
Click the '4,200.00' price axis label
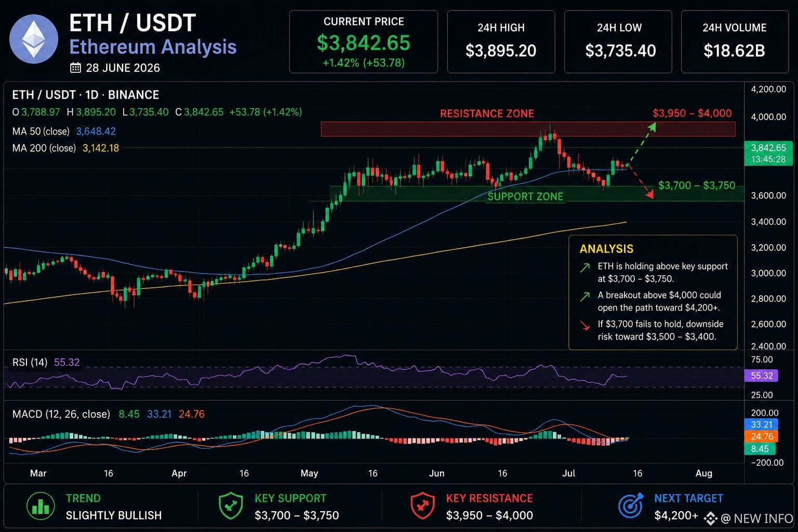click(768, 89)
